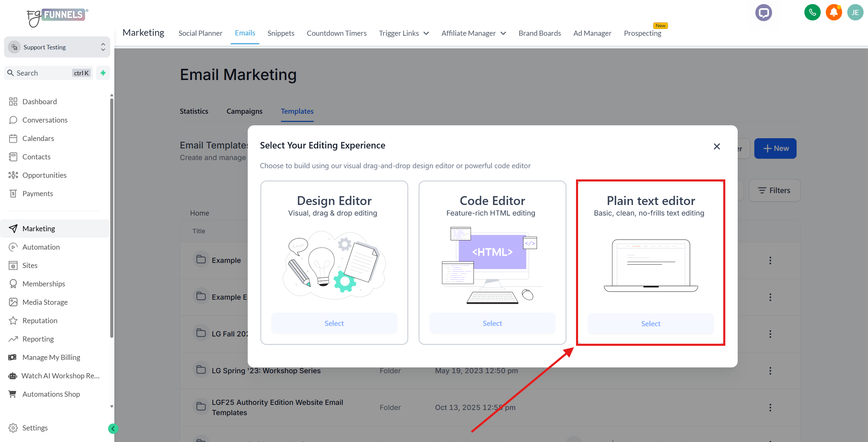Image resolution: width=868 pixels, height=442 pixels.
Task: Select the Code Editor option
Action: click(x=492, y=323)
